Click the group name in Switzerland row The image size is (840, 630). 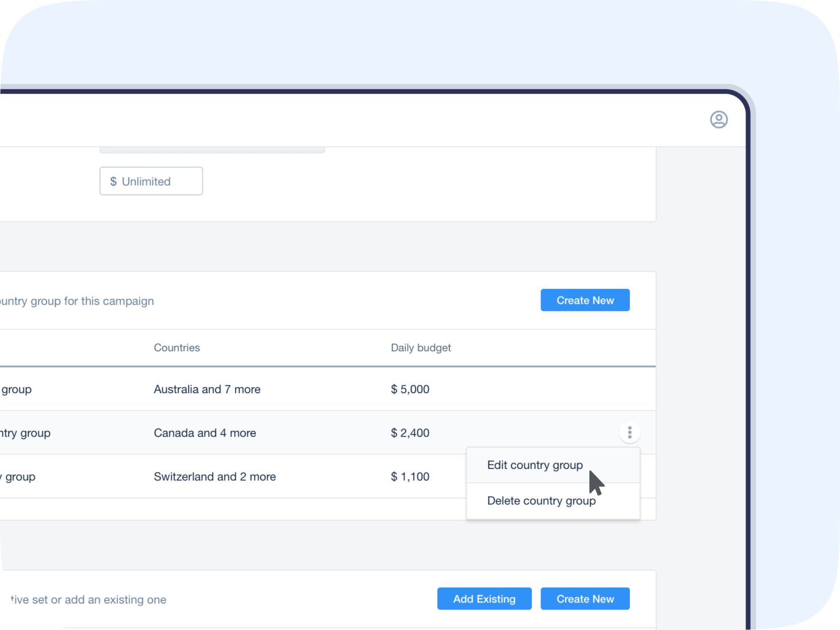[18, 477]
